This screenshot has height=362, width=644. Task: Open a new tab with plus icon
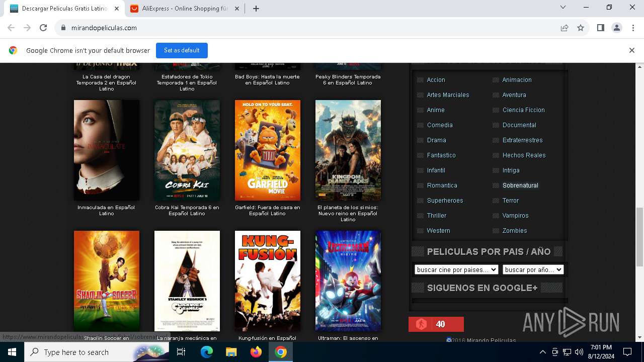pos(256,9)
